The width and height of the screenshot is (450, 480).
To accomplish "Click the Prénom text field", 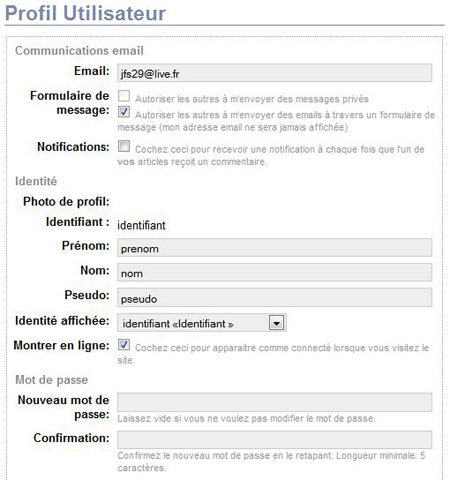I will click(x=274, y=248).
